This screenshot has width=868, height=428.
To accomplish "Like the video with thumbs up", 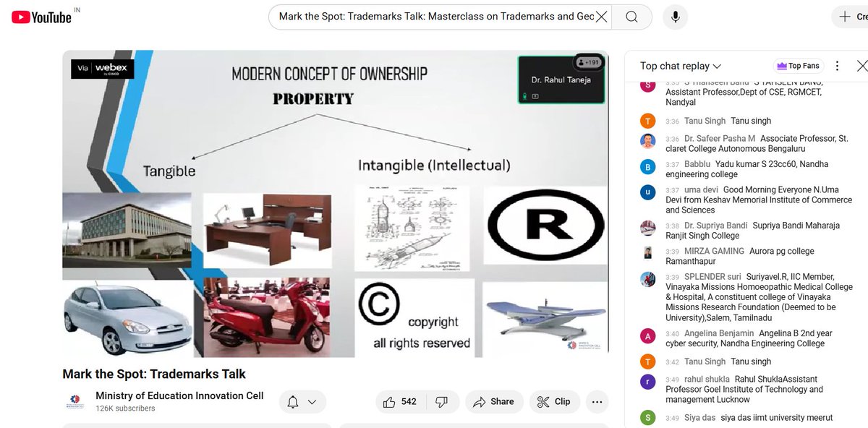I will (401, 402).
